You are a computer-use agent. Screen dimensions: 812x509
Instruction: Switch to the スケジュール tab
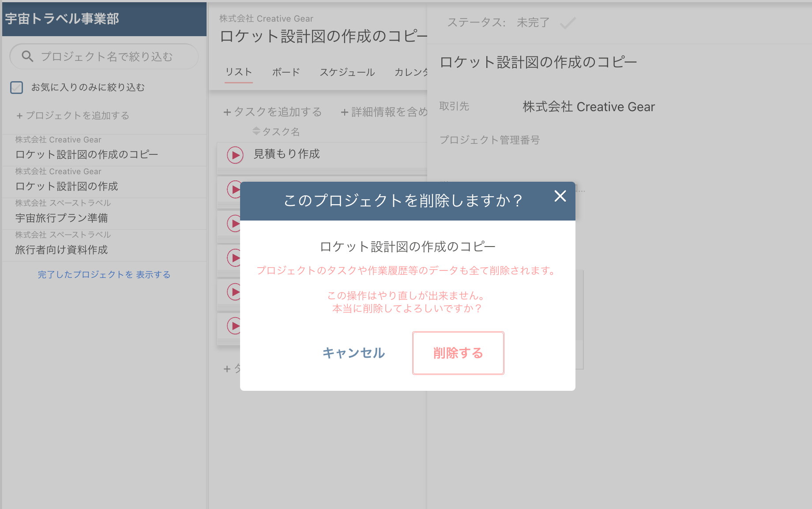[x=347, y=72]
